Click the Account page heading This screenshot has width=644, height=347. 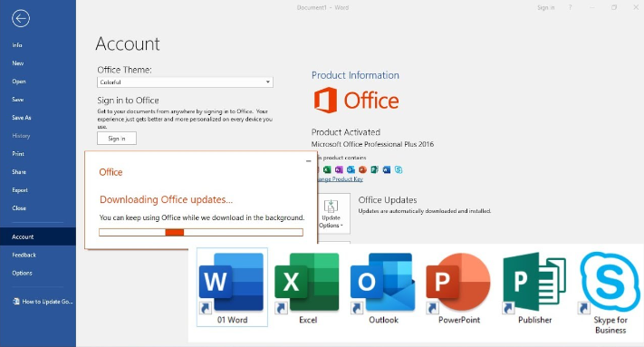pos(128,43)
